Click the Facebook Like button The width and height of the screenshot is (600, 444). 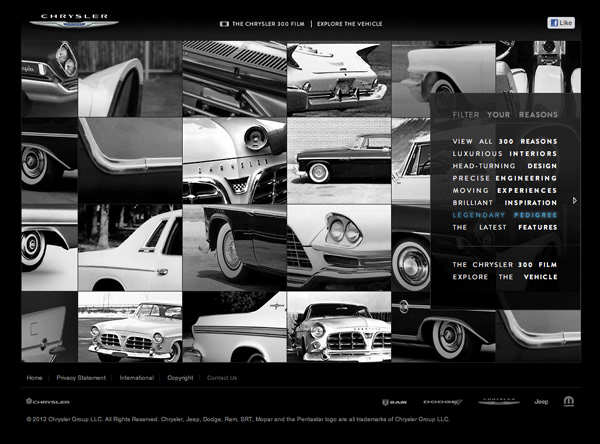tap(561, 23)
